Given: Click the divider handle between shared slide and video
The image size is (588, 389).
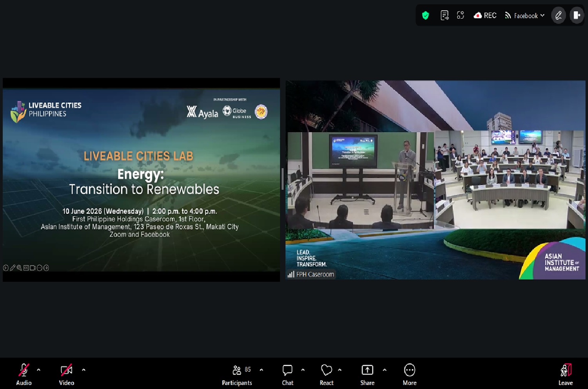Looking at the screenshot, I should coord(283,179).
